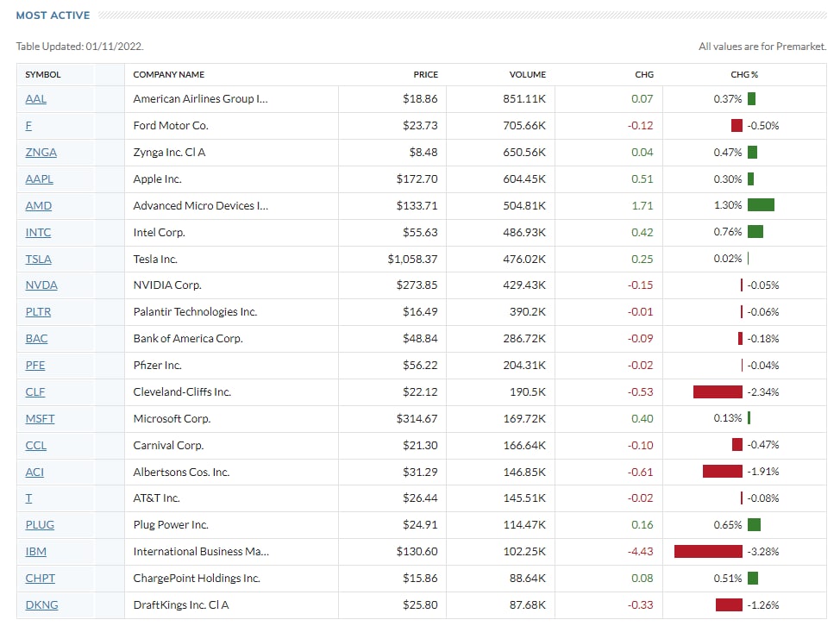Click ChargePoint 0.51% change value
Viewport: 840px width, 626px height.
click(728, 579)
